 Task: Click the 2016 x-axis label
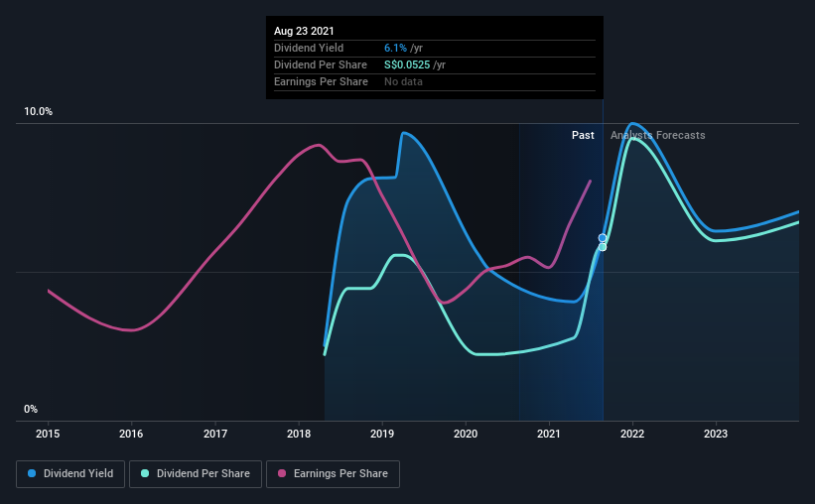point(131,434)
